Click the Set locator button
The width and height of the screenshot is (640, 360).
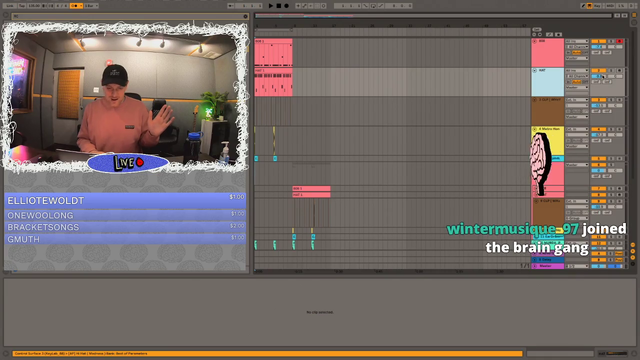(x=537, y=29)
